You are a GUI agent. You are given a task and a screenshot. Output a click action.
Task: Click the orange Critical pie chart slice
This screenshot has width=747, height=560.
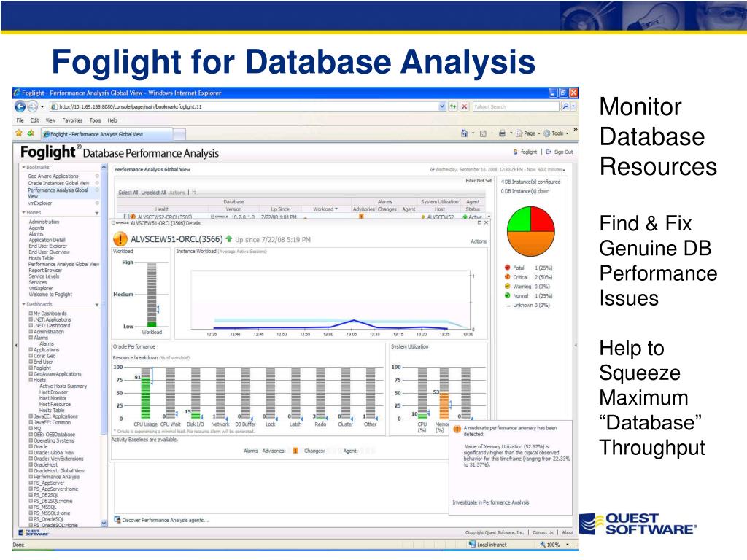(x=531, y=245)
